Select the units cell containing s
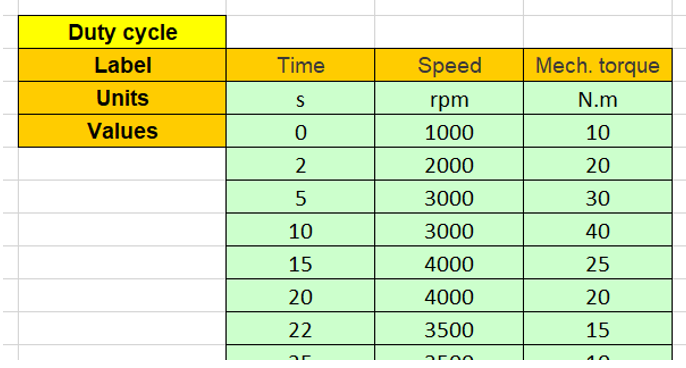Screen dimensions: 686x368 301,98
